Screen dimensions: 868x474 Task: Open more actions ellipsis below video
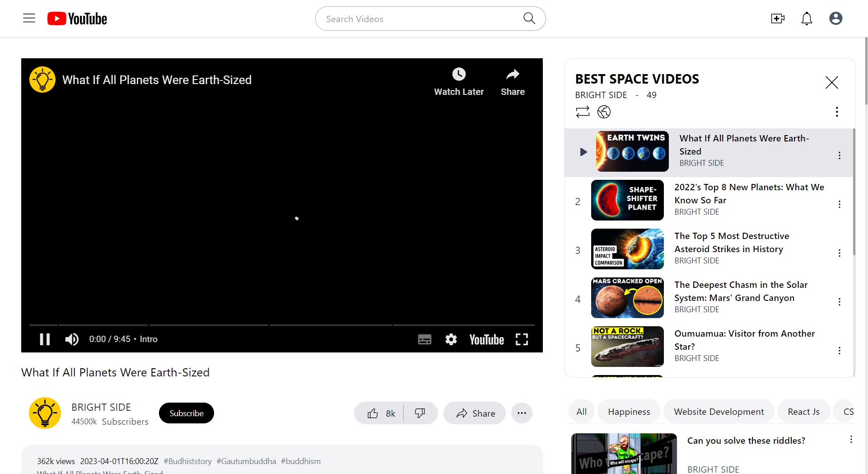522,413
